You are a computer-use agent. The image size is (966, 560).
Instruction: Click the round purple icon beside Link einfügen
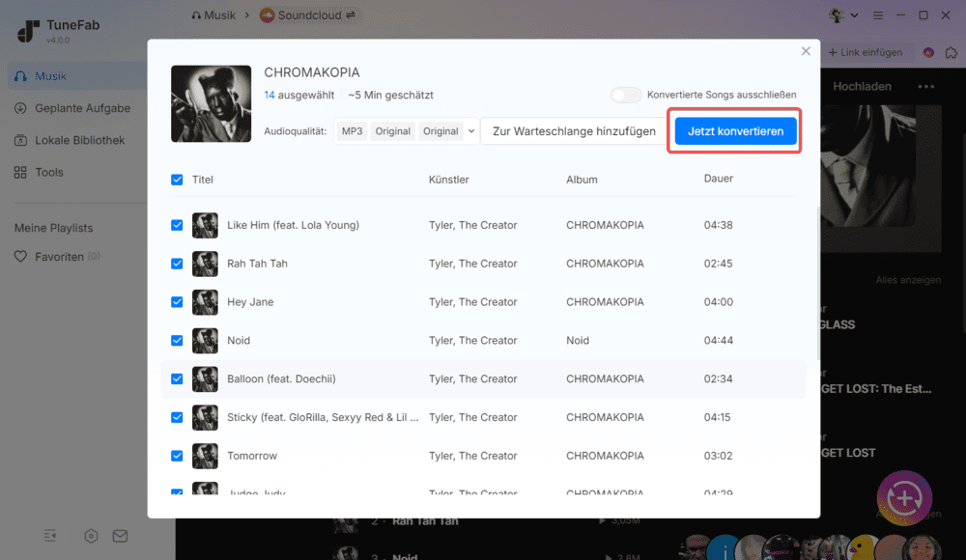927,52
